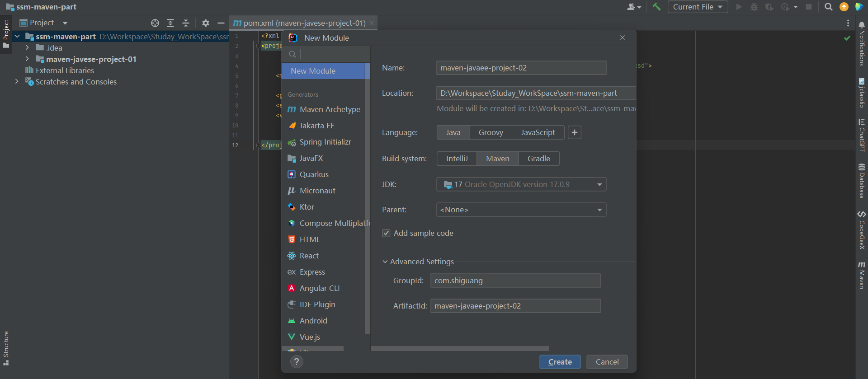Screen dimensions: 868x379
Task: Click the IDE update arrow icon
Action: 844,7
